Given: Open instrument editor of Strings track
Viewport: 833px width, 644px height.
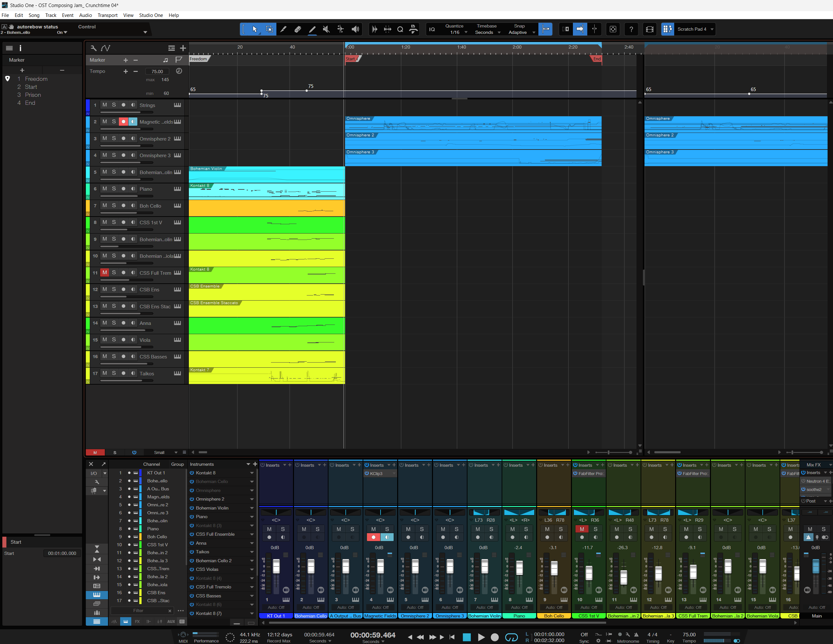Looking at the screenshot, I should [x=177, y=105].
